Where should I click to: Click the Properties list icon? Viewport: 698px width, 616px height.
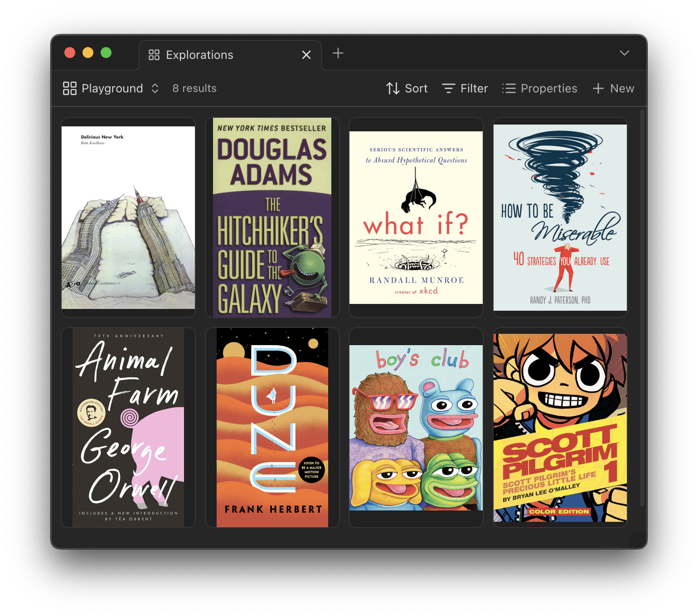click(509, 88)
